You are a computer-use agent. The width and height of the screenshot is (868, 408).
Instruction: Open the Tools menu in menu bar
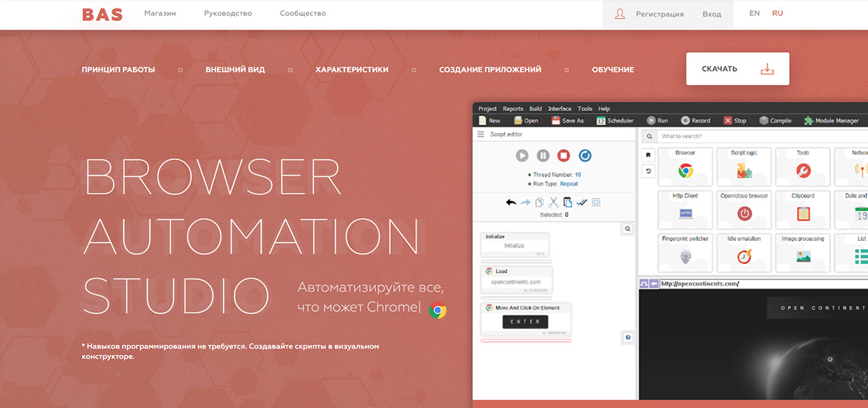click(x=585, y=109)
